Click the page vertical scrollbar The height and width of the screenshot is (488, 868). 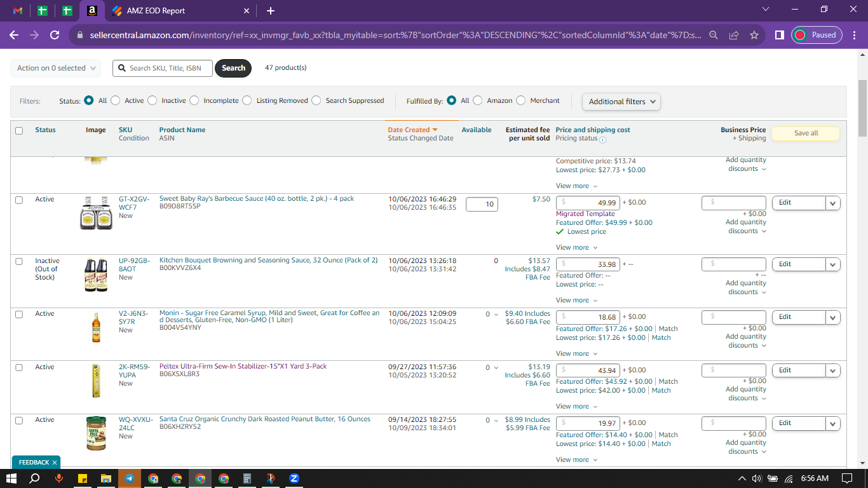(862, 108)
